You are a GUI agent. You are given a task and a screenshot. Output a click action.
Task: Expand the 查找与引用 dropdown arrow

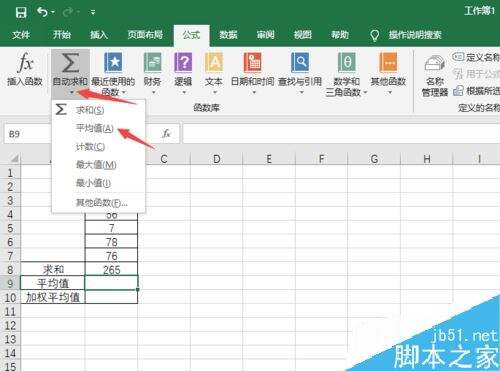coord(301,92)
